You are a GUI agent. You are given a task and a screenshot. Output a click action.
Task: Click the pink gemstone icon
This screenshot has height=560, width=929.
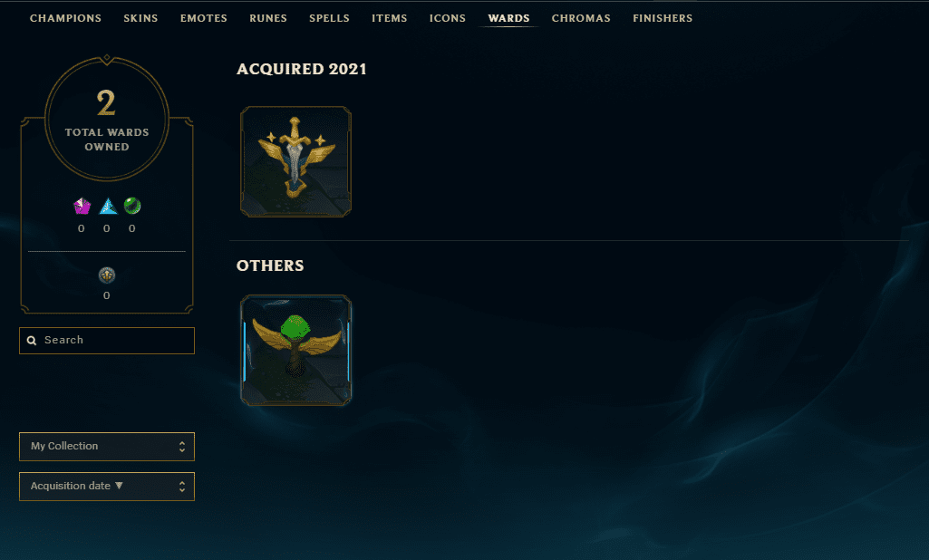pos(82,207)
